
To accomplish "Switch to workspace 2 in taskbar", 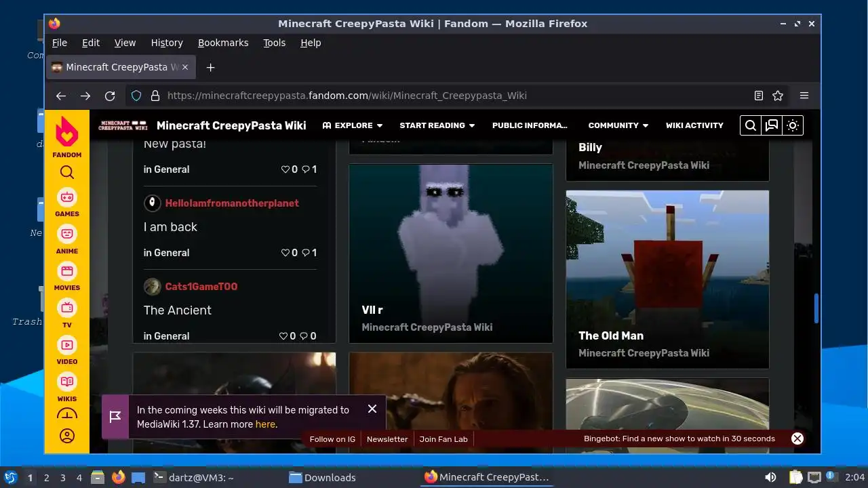I will click(x=46, y=478).
